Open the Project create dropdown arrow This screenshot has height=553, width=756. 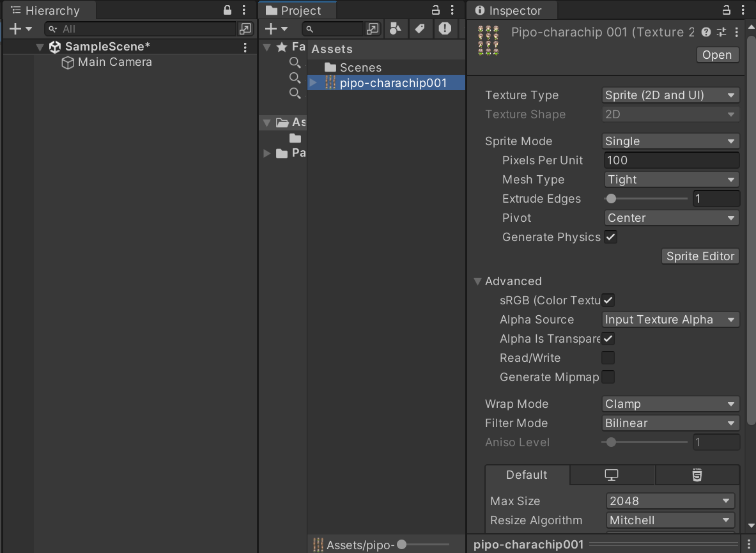coord(284,29)
